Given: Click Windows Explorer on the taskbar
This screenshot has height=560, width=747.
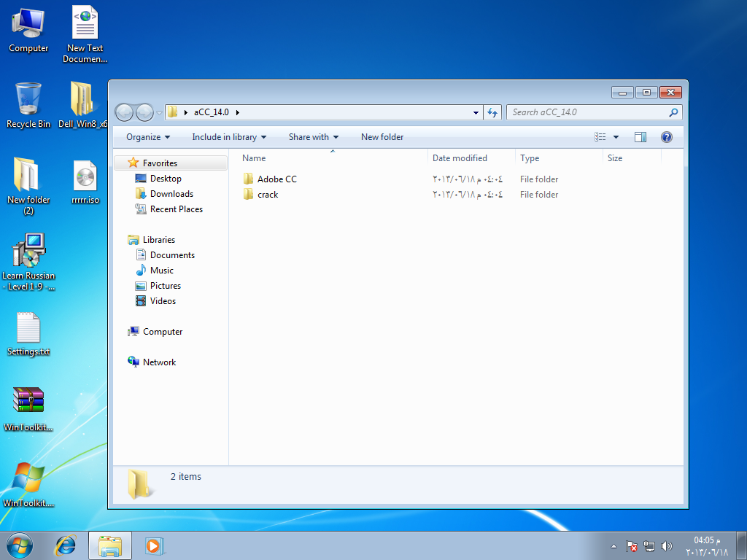Looking at the screenshot, I should click(x=110, y=545).
